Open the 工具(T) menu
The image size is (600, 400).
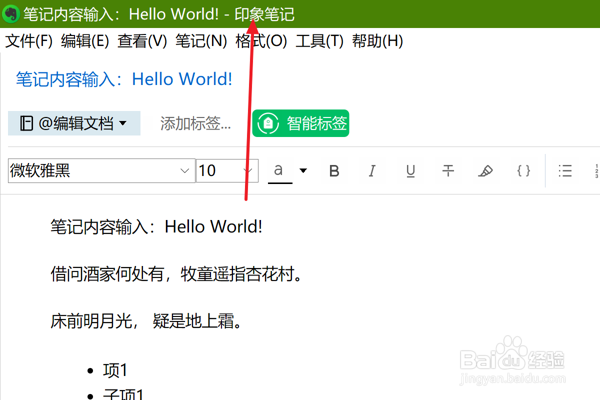coord(320,41)
